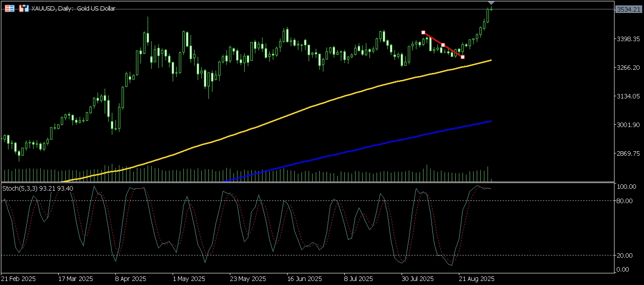Click the 21 Aug 2025 date label

[476, 279]
